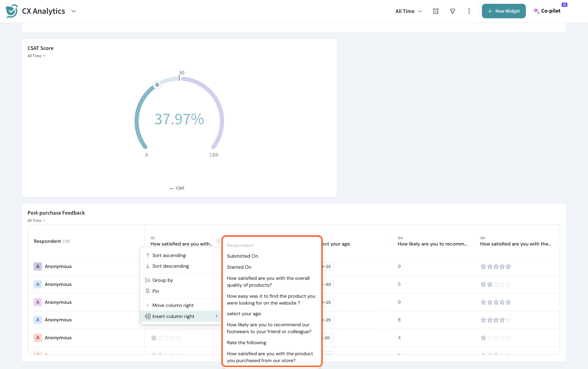588x369 pixels.
Task: Click the New Widget button
Action: click(x=503, y=11)
